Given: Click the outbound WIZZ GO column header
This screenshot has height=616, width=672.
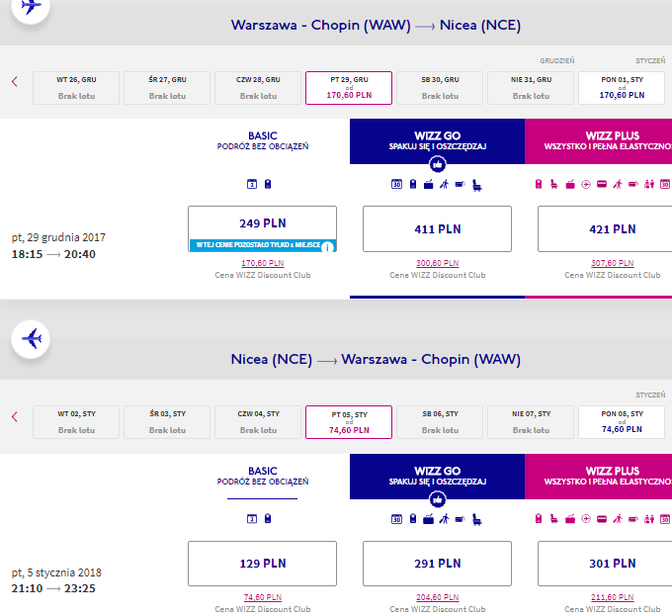Looking at the screenshot, I should [x=437, y=141].
